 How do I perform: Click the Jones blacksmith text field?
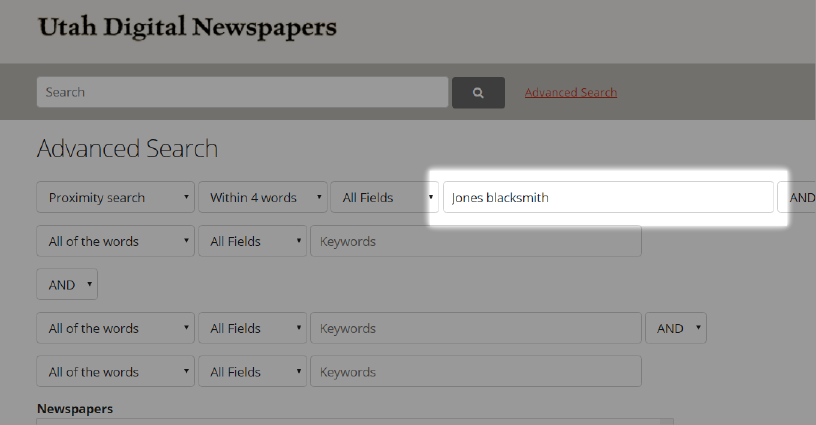tap(608, 197)
